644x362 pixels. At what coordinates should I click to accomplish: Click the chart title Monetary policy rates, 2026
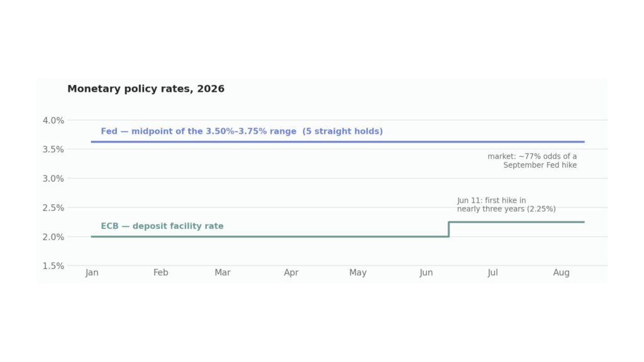pos(146,89)
